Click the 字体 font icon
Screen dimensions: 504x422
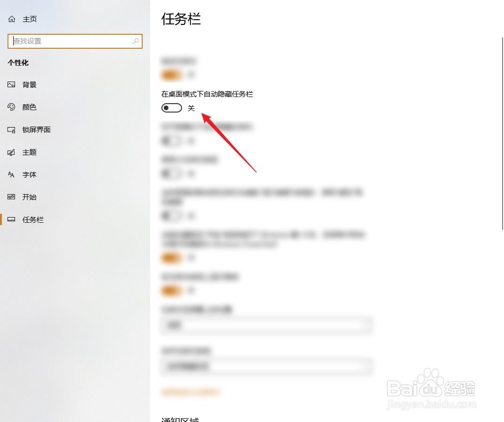pyautogui.click(x=11, y=174)
